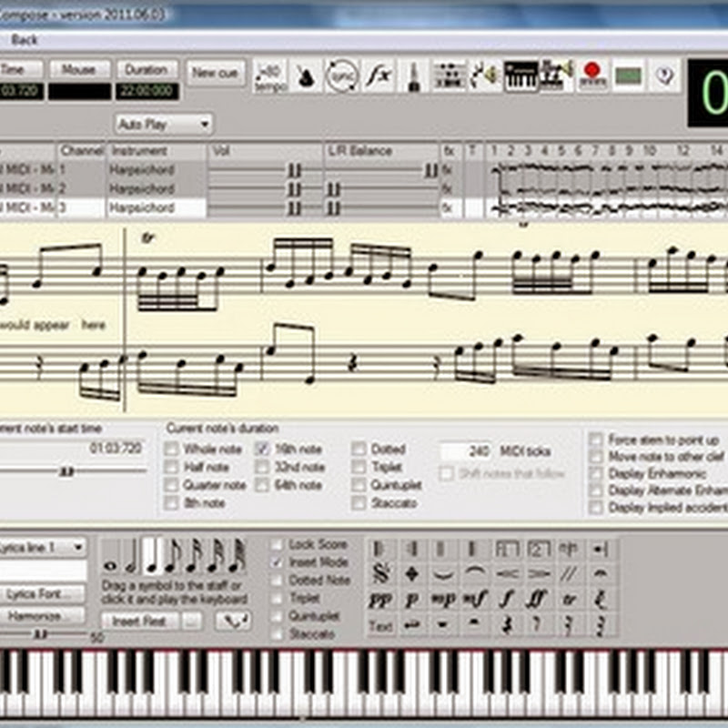Screen dimensions: 728x728
Task: Click the Insert Rest button
Action: coord(139,622)
